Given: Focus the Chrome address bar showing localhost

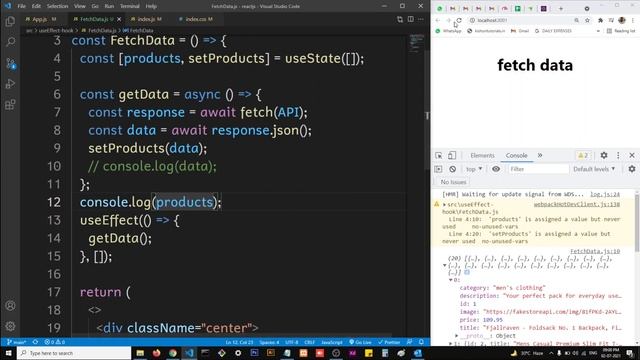Looking at the screenshot, I should pyautogui.click(x=520, y=20).
